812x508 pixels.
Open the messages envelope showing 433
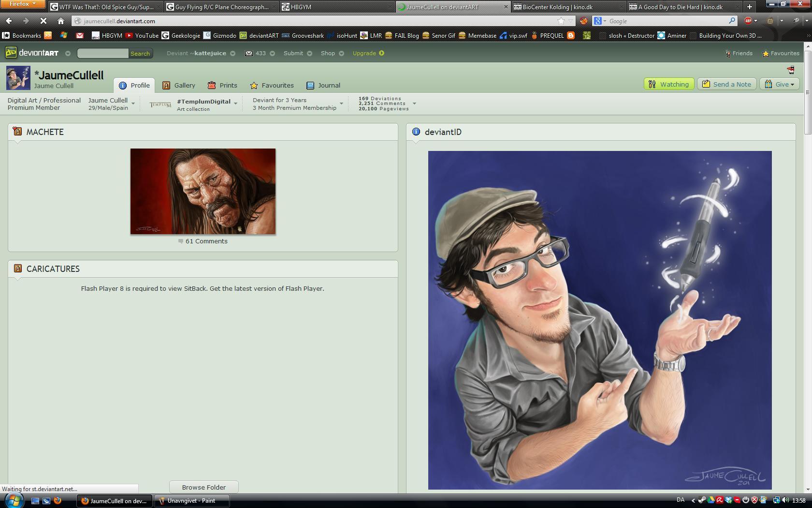(x=248, y=53)
